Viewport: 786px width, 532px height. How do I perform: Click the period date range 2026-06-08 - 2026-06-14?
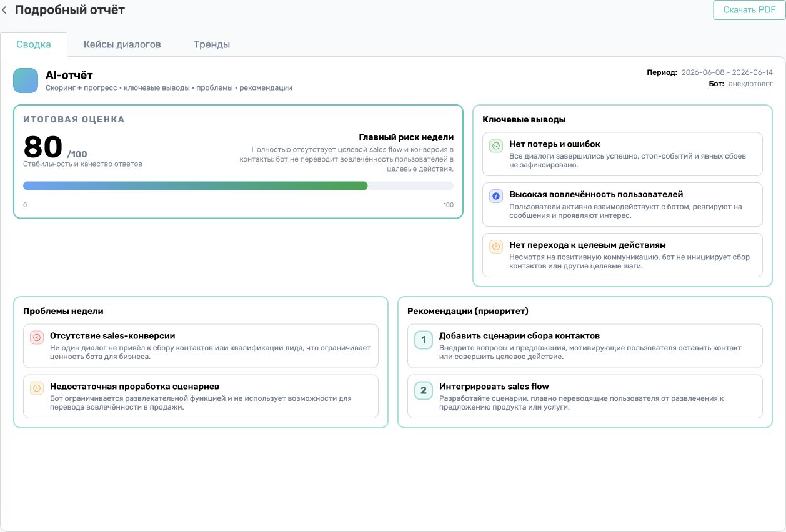727,72
